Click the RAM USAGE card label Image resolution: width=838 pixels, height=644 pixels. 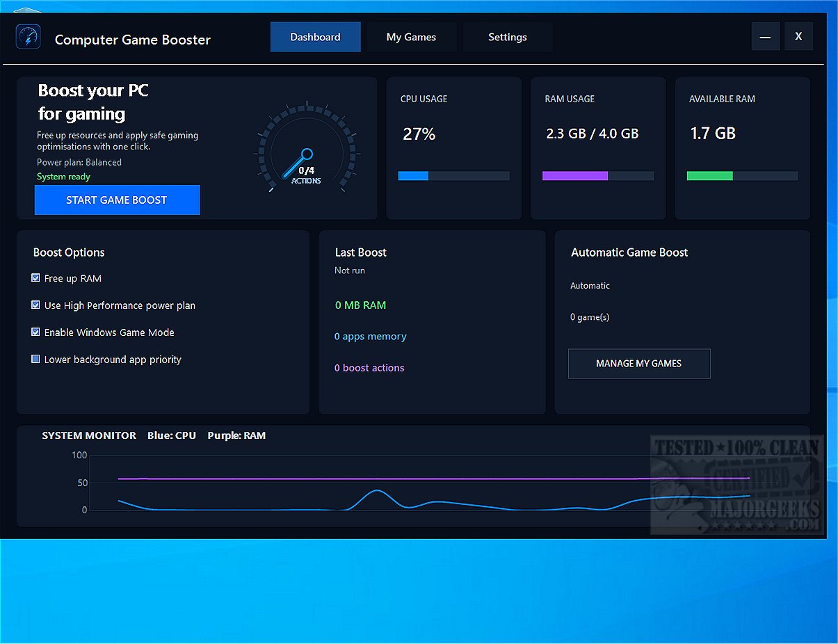click(570, 99)
